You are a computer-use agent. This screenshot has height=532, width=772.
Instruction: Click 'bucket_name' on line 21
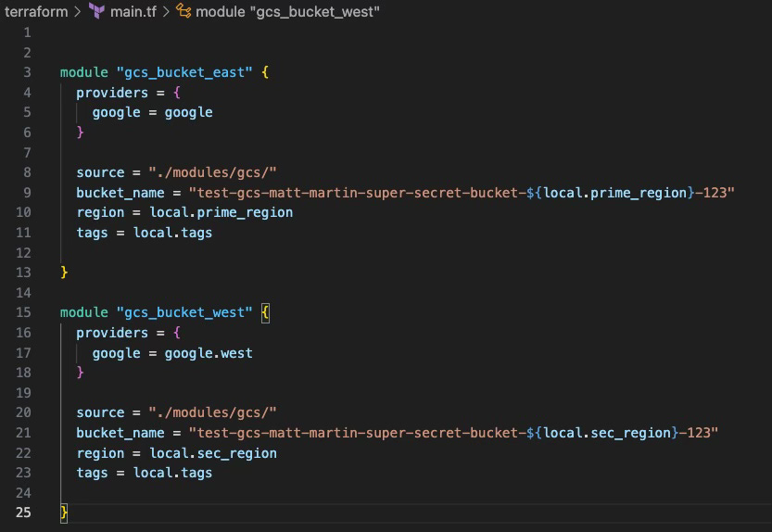coord(120,433)
